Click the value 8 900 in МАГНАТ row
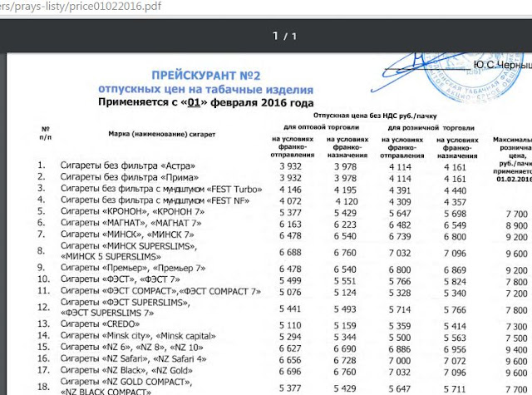The height and width of the screenshot is (395, 532). [517, 225]
